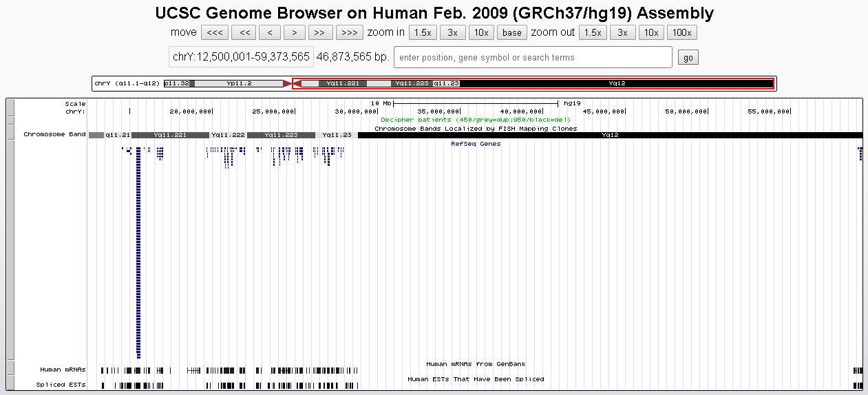Click the '>>>' move far right button
This screenshot has height=395, width=868.
(x=350, y=32)
